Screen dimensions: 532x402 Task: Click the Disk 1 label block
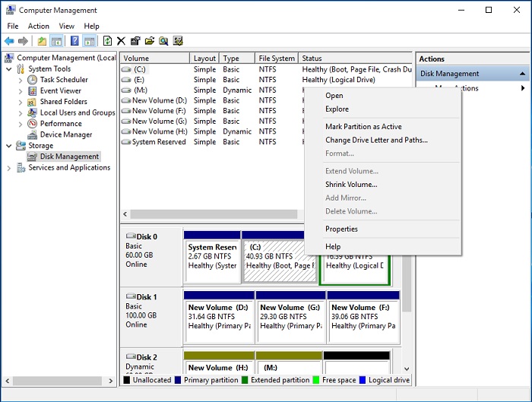click(x=152, y=318)
